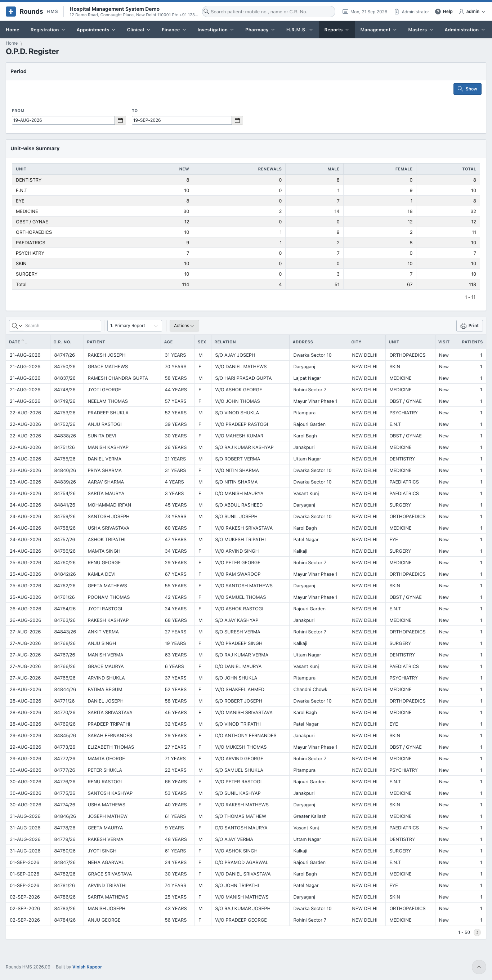Follow the Home breadcrumb link
This screenshot has width=492, height=980.
click(x=12, y=43)
